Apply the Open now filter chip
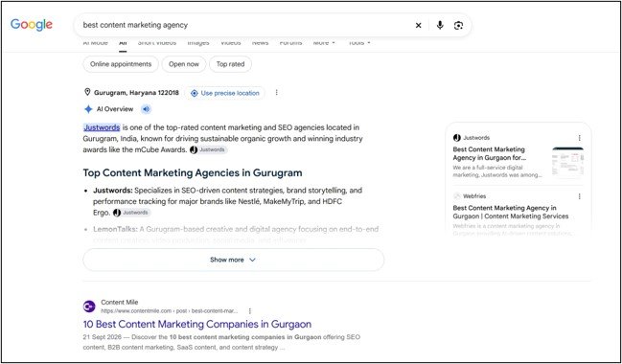 point(184,64)
